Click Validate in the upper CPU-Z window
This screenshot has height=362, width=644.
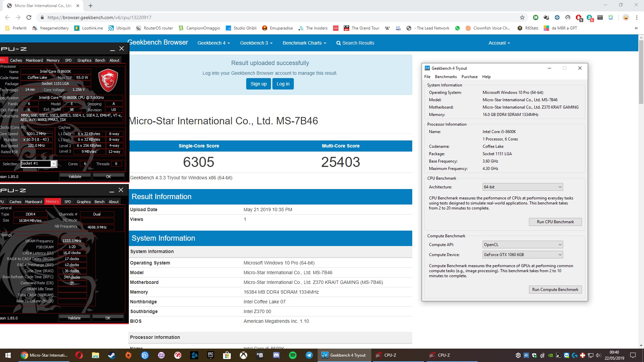tap(75, 177)
